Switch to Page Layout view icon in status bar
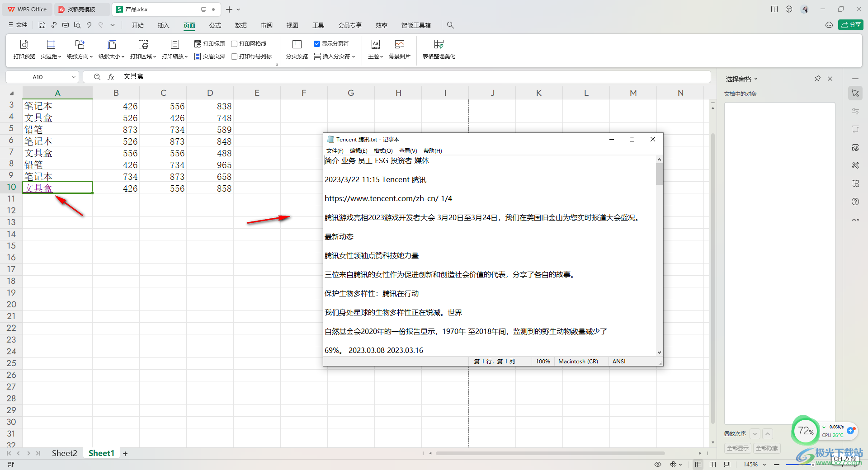The width and height of the screenshot is (868, 470). [x=713, y=465]
